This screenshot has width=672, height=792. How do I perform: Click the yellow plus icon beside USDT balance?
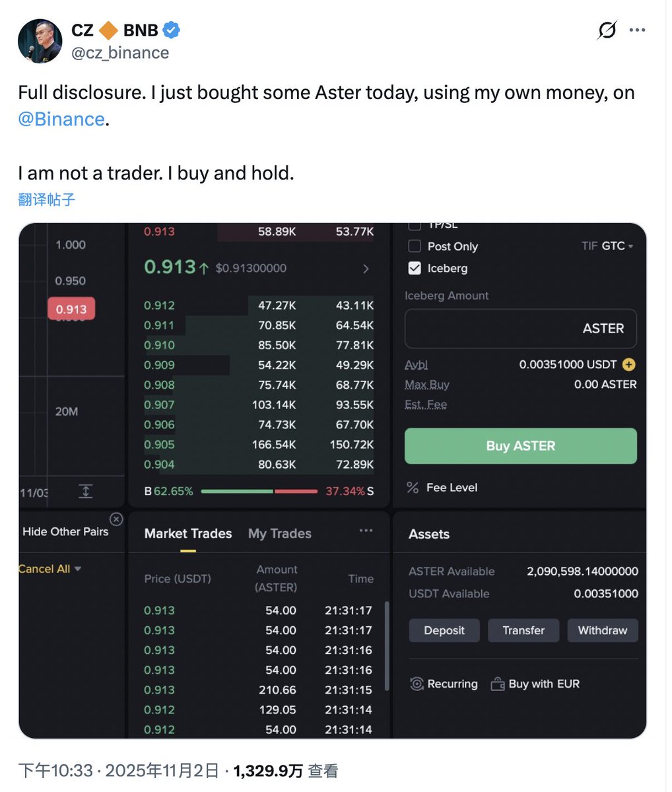628,364
